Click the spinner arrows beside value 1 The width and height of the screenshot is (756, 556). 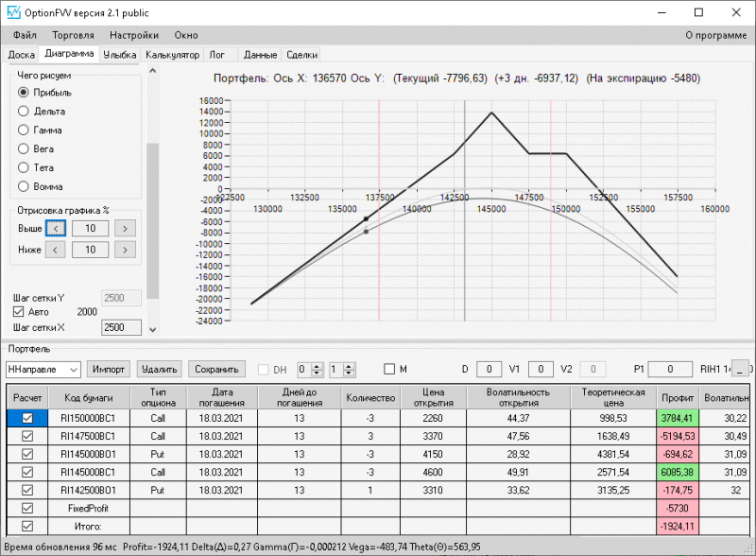[349, 369]
